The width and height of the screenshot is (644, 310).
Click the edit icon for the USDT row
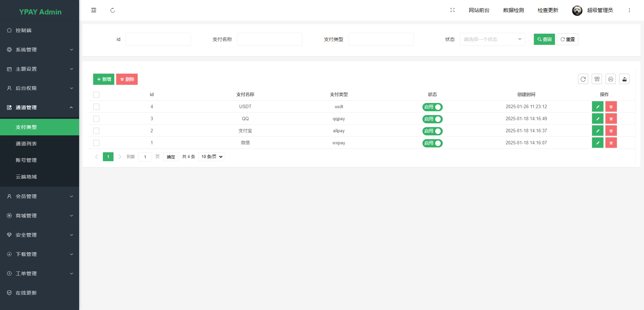click(598, 106)
